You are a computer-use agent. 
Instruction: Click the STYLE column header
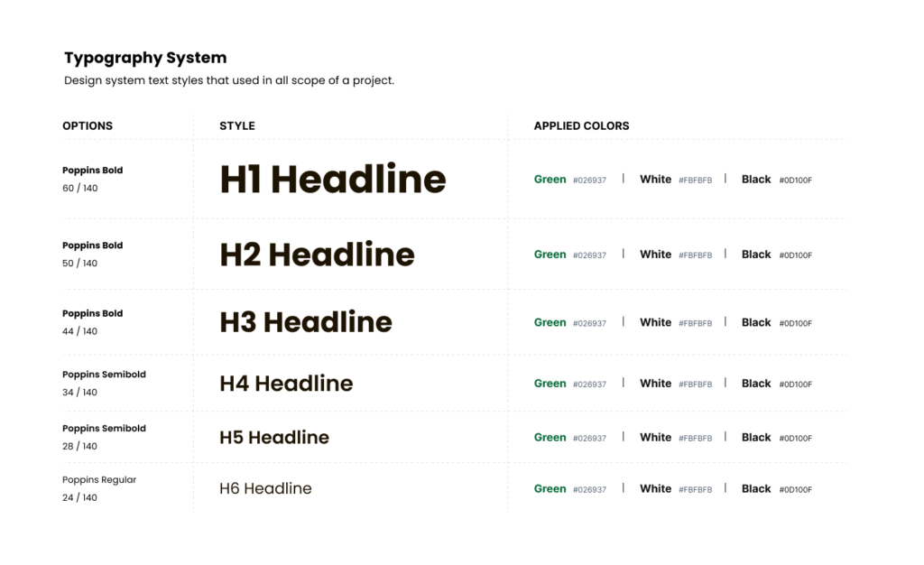coord(237,125)
